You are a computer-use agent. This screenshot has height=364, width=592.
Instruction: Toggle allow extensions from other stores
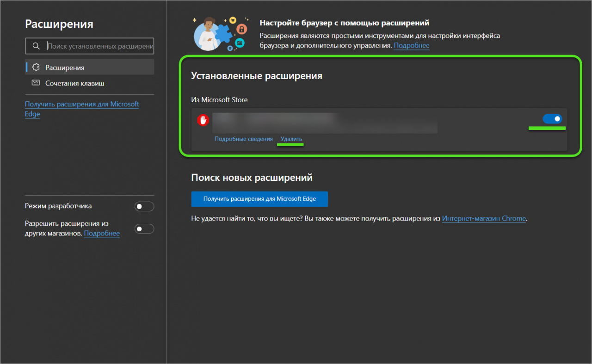click(x=144, y=228)
